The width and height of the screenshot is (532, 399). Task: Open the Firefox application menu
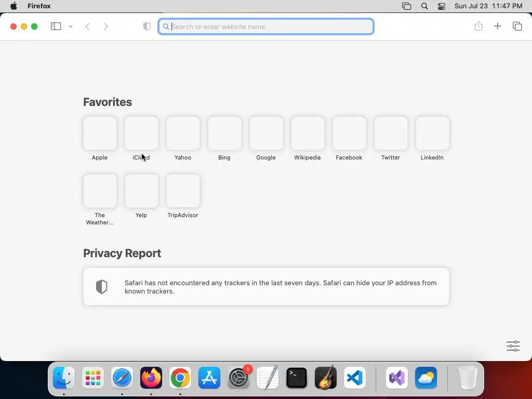(x=39, y=6)
